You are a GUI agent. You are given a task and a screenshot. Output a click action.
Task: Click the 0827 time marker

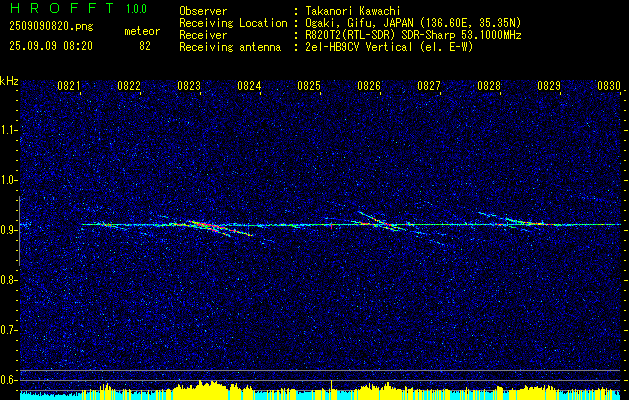[x=429, y=85]
